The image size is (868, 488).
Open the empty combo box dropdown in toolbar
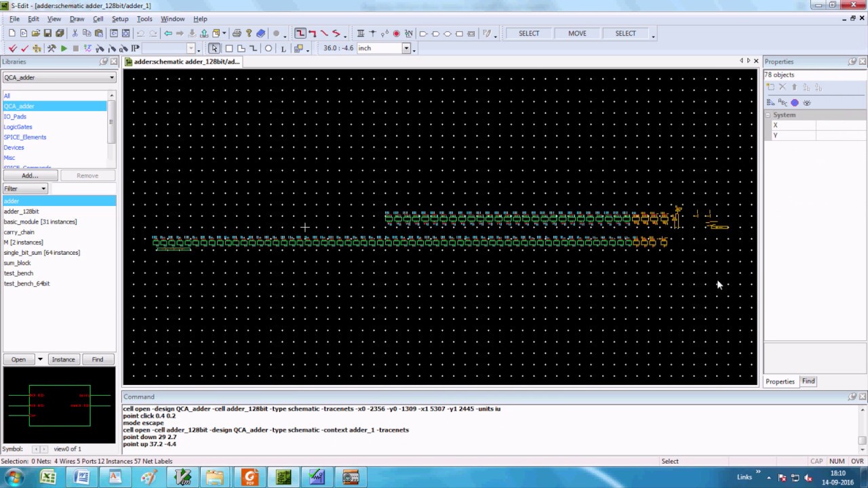[x=191, y=48]
